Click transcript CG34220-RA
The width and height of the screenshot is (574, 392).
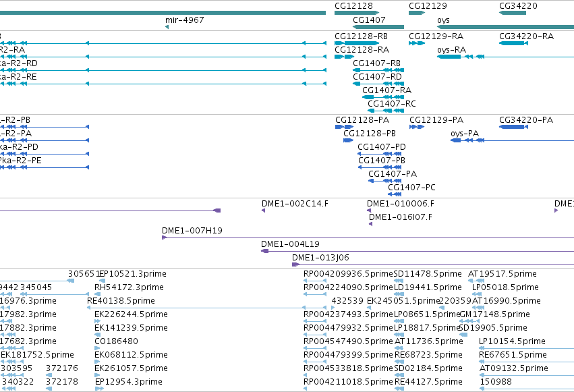[x=526, y=36]
